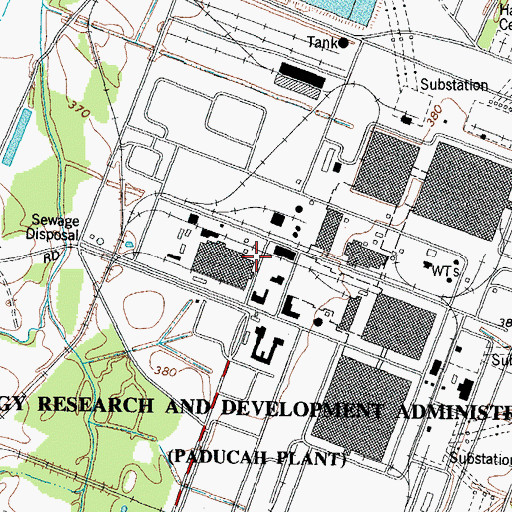Click the '(PADUCAH PLANT)' text
Viewport: 512px width, 512px height.
pyautogui.click(x=257, y=458)
